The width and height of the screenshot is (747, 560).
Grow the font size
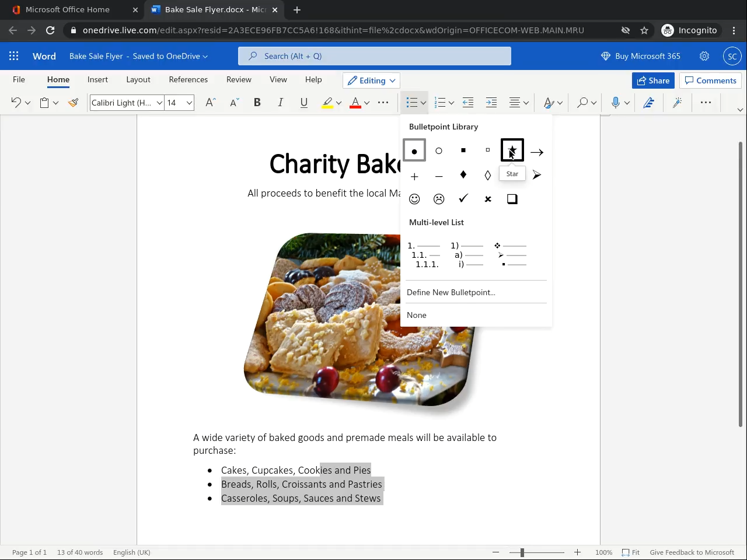tap(211, 103)
